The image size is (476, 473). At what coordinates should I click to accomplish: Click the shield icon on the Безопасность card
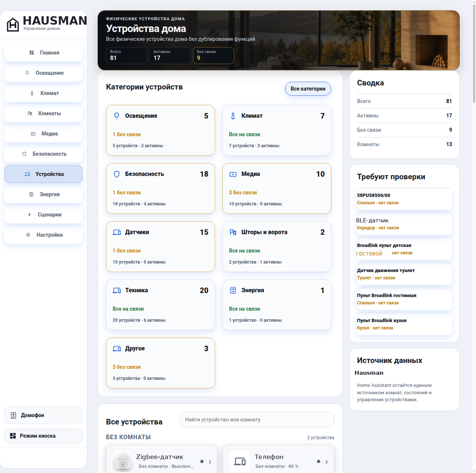pyautogui.click(x=117, y=174)
